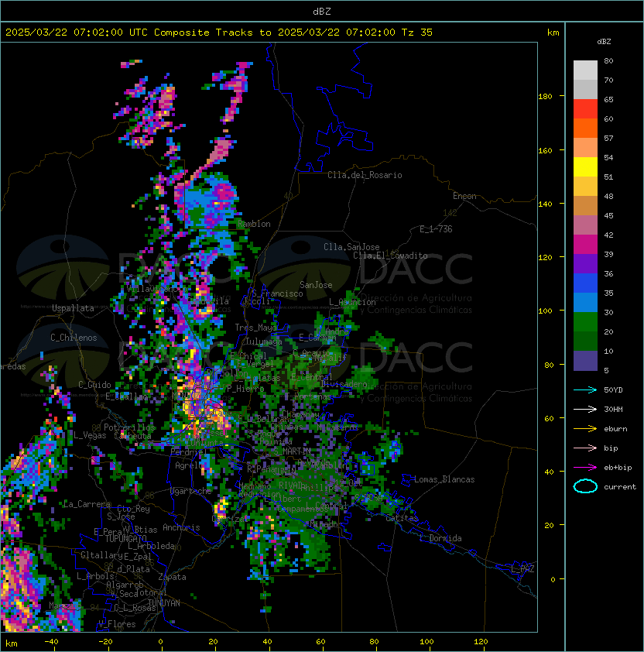
Task: Click the 'Potrerillos' map label
Action: point(129,427)
